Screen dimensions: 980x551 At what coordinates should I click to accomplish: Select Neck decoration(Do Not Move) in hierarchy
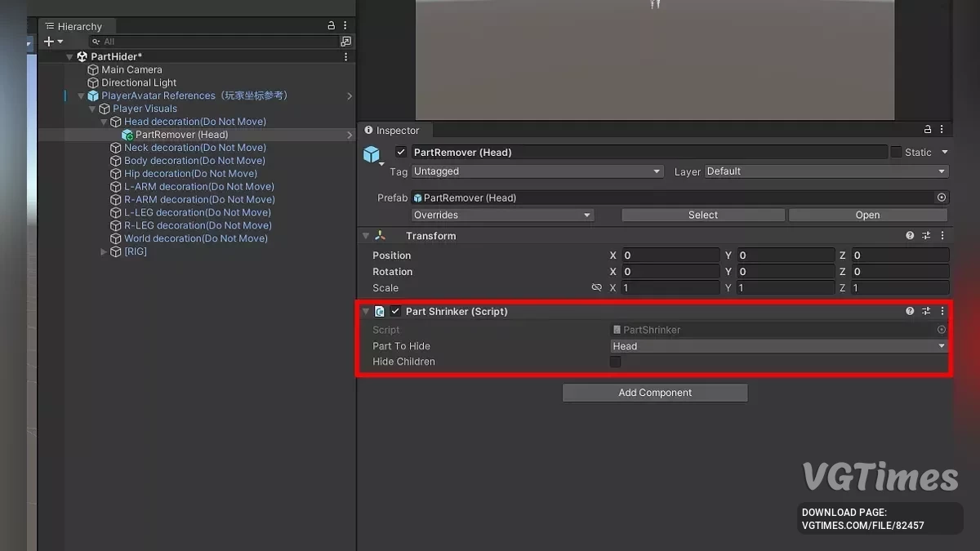click(x=194, y=148)
